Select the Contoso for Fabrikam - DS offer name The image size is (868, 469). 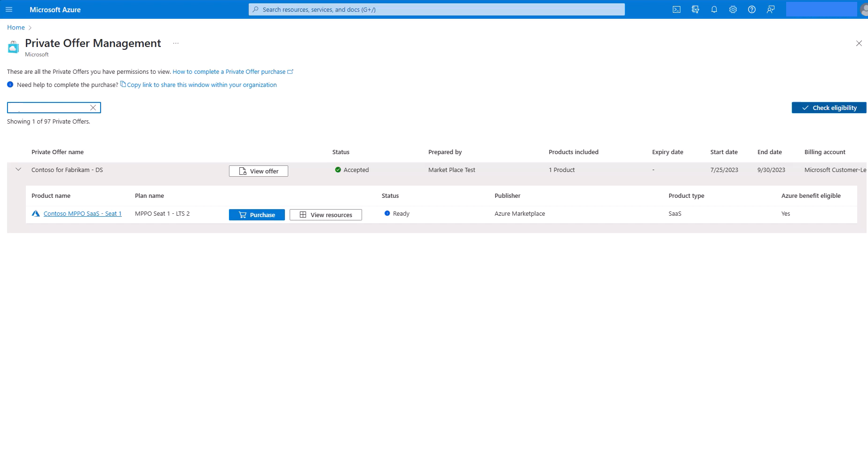click(67, 170)
